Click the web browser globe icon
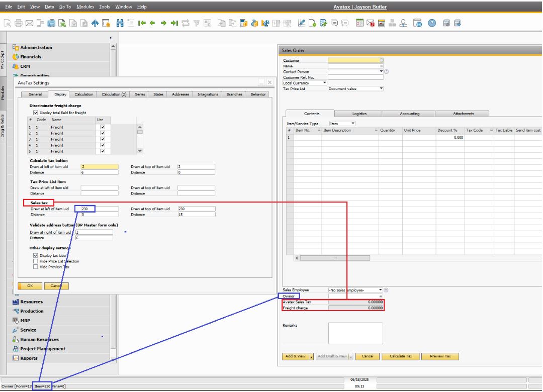Screen dimensions: 543x392 [418, 23]
